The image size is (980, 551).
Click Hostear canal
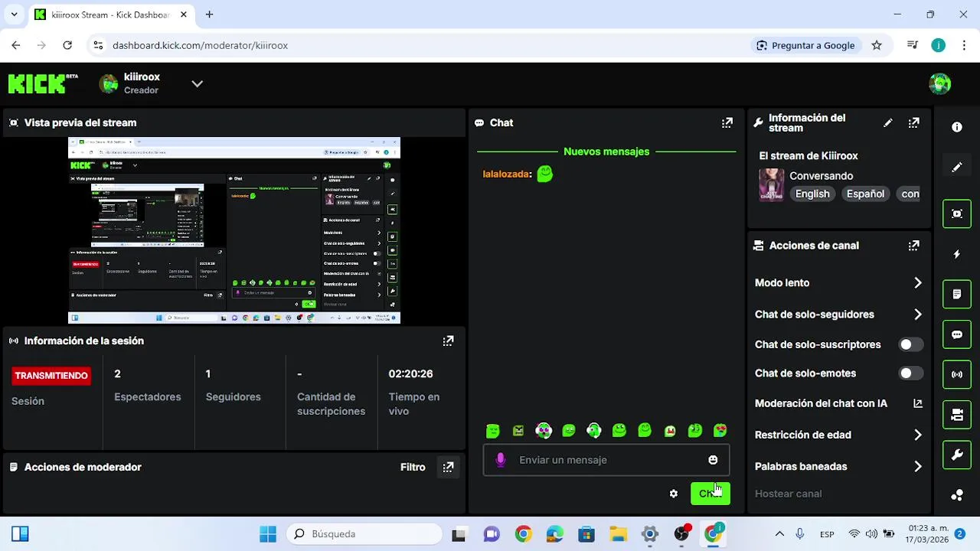tap(788, 494)
